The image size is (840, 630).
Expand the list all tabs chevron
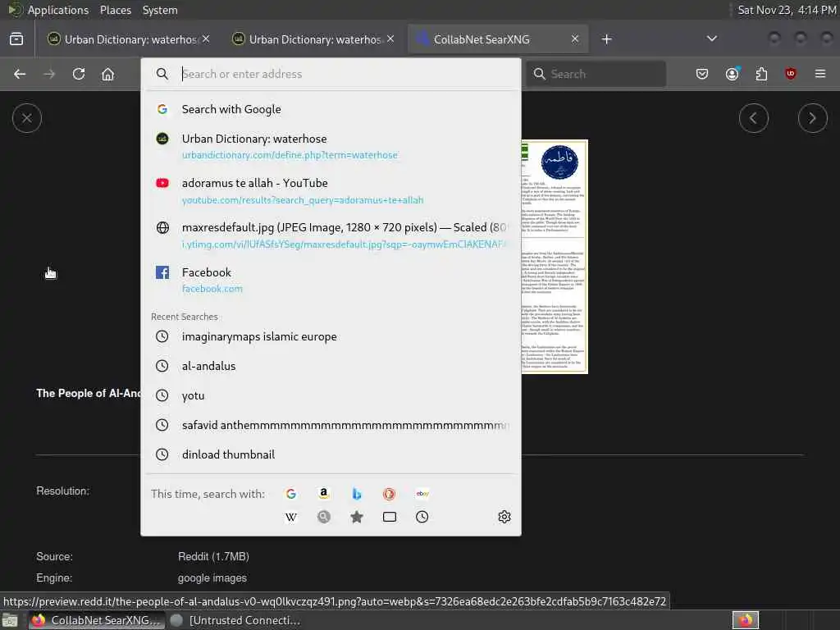[x=711, y=39]
